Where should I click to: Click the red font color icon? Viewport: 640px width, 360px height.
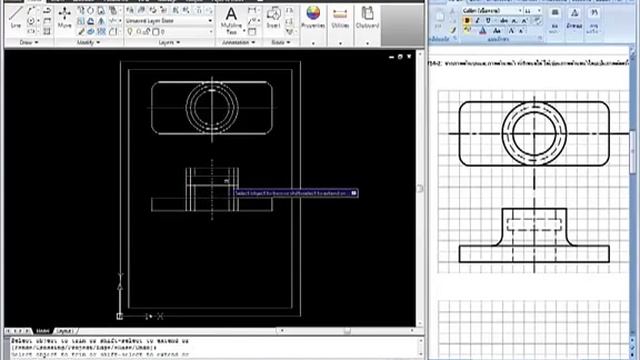coord(482,30)
